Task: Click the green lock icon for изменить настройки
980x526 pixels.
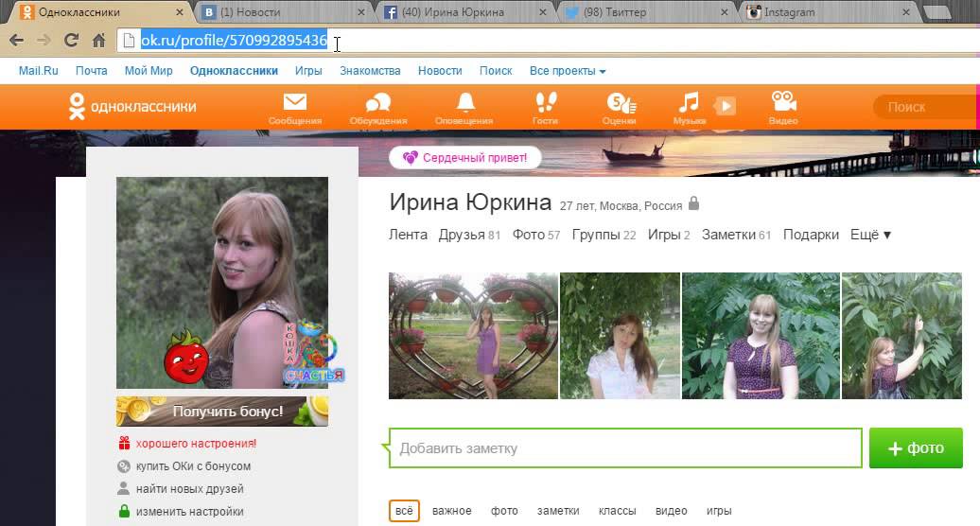Action: click(124, 511)
